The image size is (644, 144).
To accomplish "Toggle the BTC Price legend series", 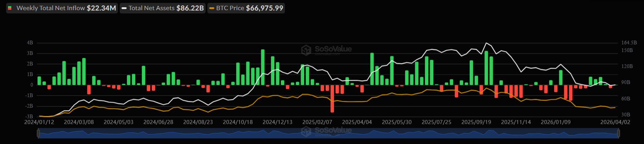I will click(x=246, y=8).
